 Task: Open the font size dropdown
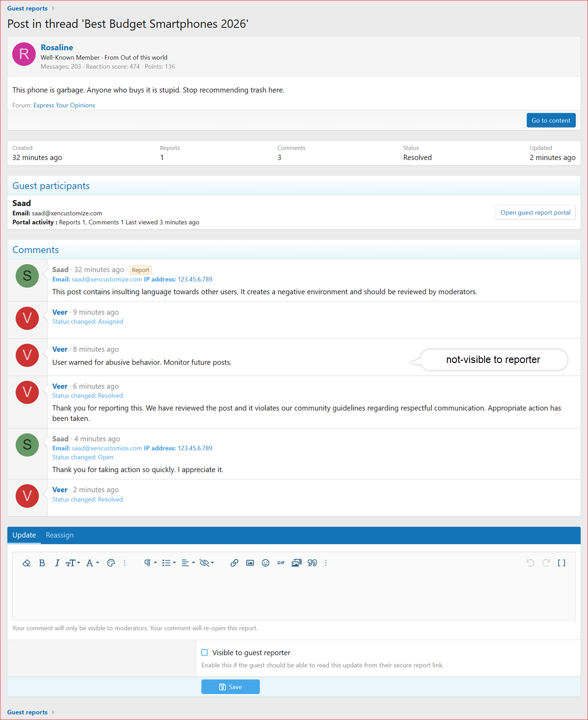[73, 563]
